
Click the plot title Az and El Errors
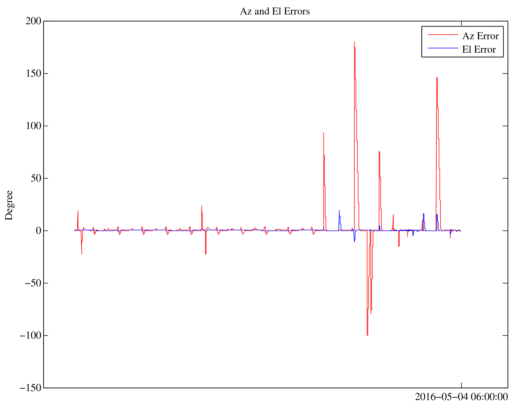click(275, 11)
